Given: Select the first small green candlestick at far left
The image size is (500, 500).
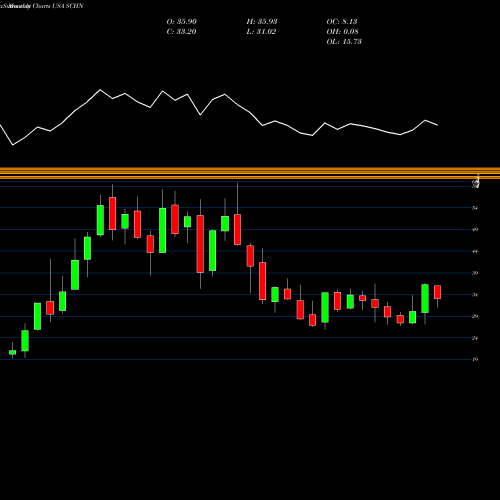Looking at the screenshot, I should pos(12,352).
